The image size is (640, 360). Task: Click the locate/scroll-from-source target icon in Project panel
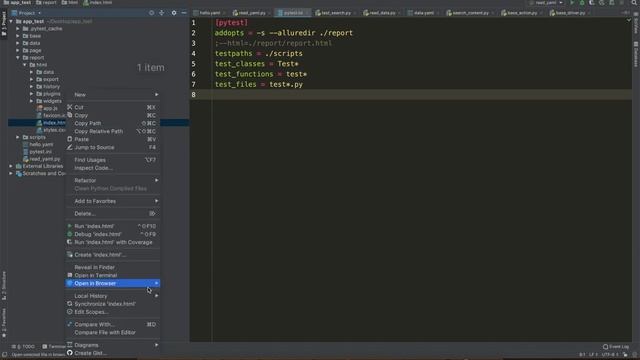(x=151, y=13)
